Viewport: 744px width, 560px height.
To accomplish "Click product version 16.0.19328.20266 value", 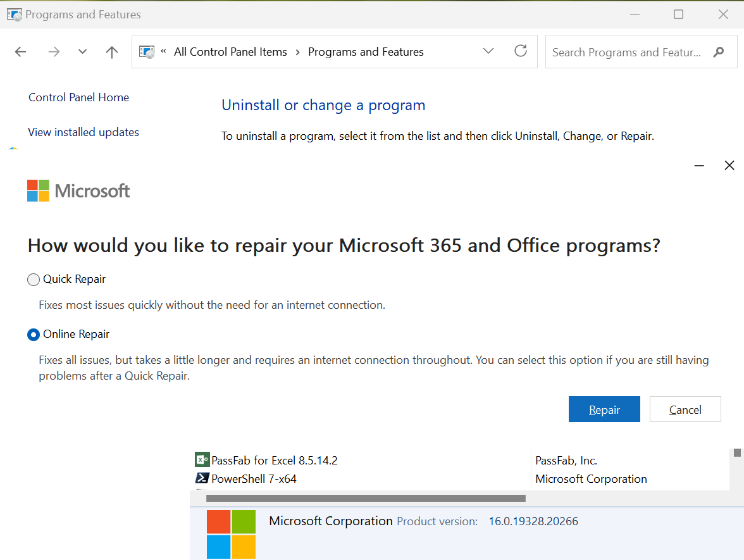I will coord(533,521).
